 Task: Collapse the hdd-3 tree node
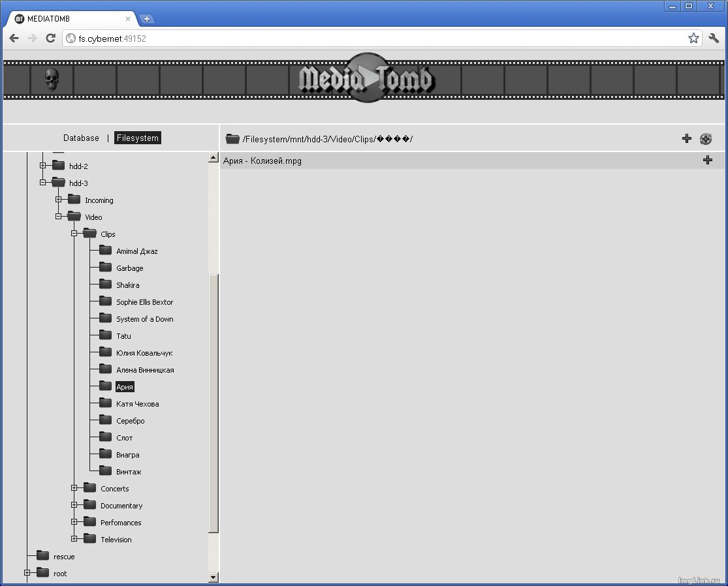(43, 183)
